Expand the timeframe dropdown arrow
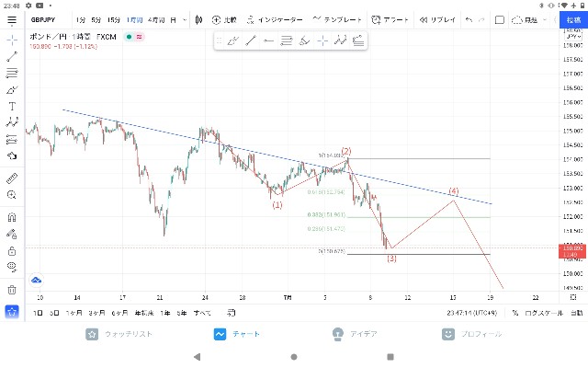The width and height of the screenshot is (588, 368). 185,20
